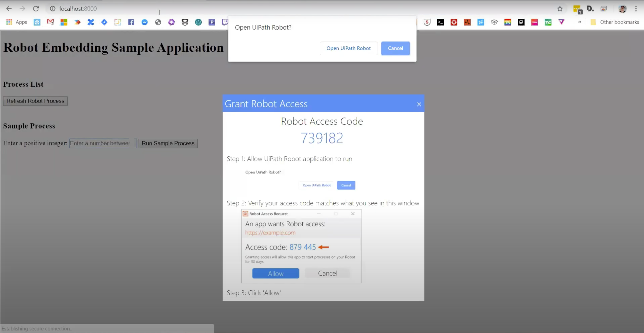The image size is (644, 333).
Task: Open the Facebook bookmark
Action: (x=131, y=22)
